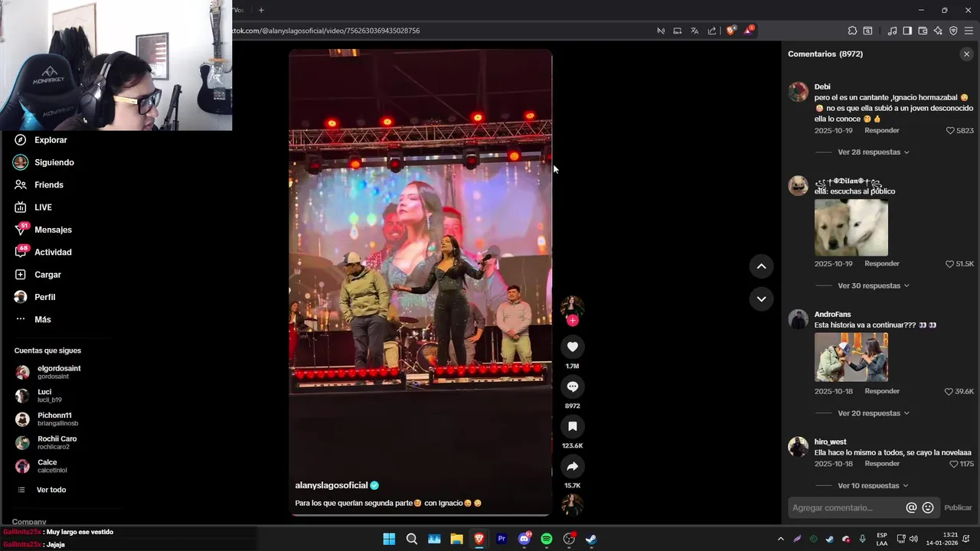
Task: Follow creator via pink plus badge
Action: click(x=572, y=321)
